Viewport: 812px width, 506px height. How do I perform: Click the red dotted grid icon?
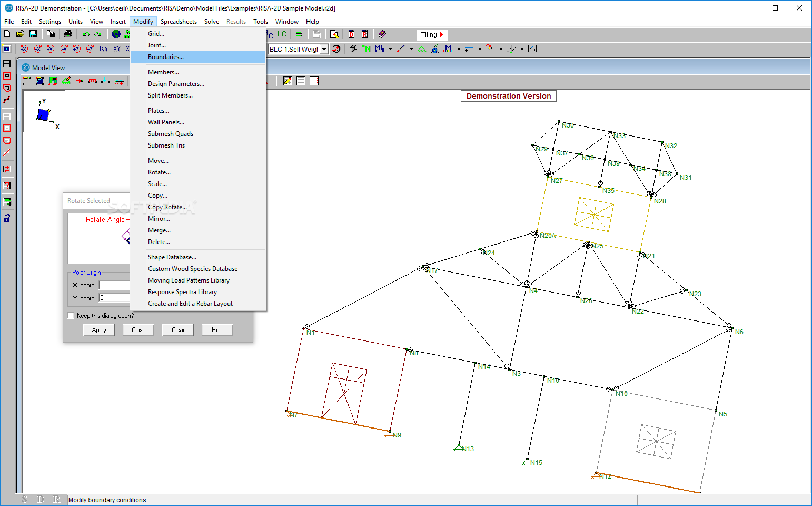pos(314,81)
